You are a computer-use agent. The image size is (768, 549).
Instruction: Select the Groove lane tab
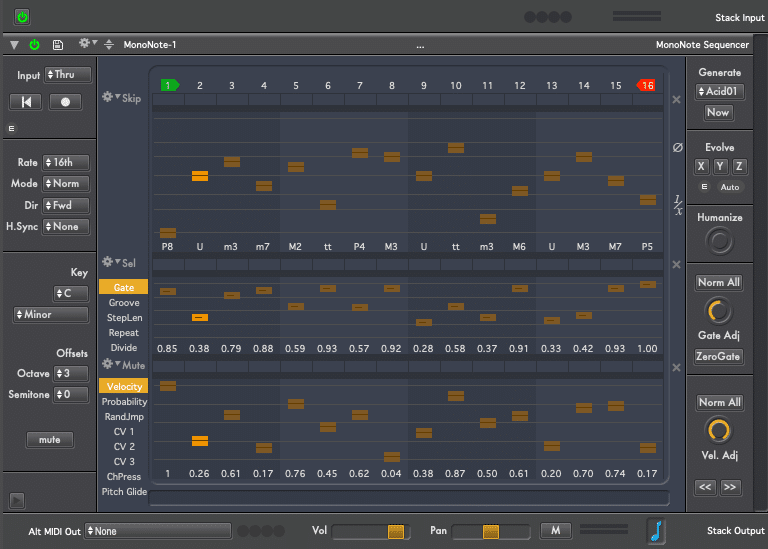(123, 303)
